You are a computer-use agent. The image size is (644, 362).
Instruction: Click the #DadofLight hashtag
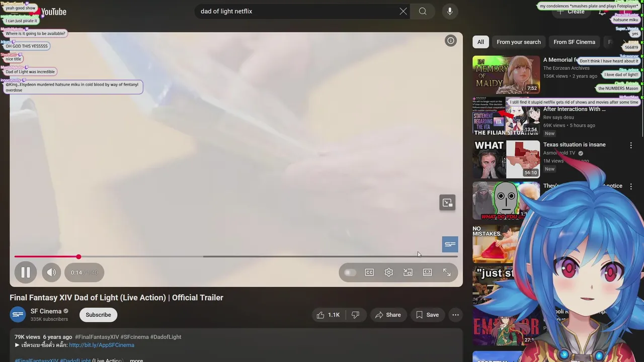(166, 337)
